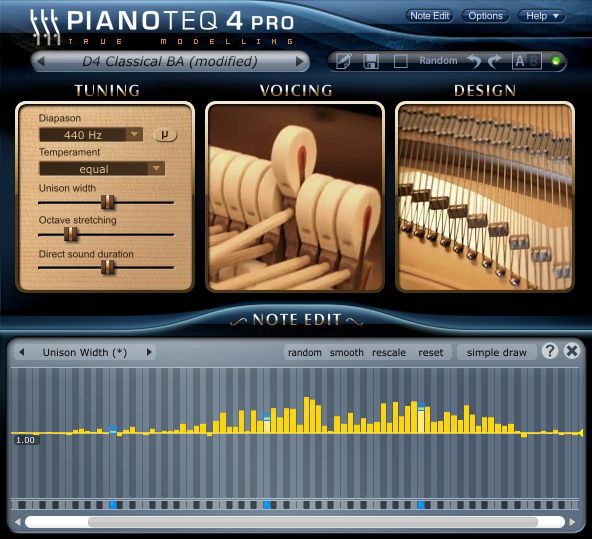This screenshot has height=539, width=592.
Task: Apply random to note values
Action: point(305,353)
